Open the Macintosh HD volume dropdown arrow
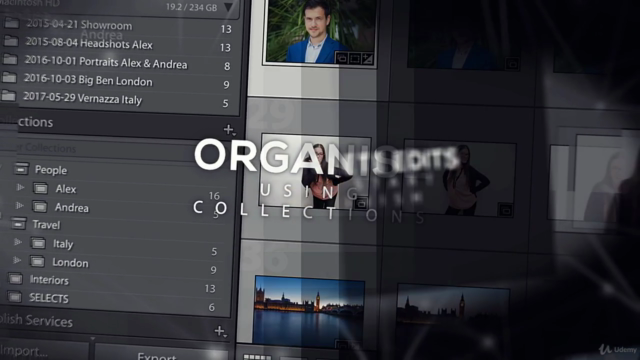 229,7
